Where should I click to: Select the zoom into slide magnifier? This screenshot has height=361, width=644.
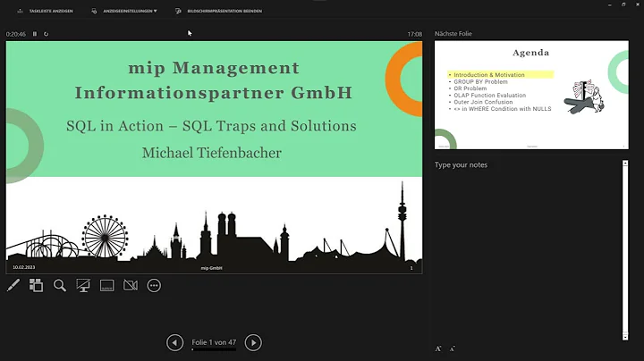(60, 285)
